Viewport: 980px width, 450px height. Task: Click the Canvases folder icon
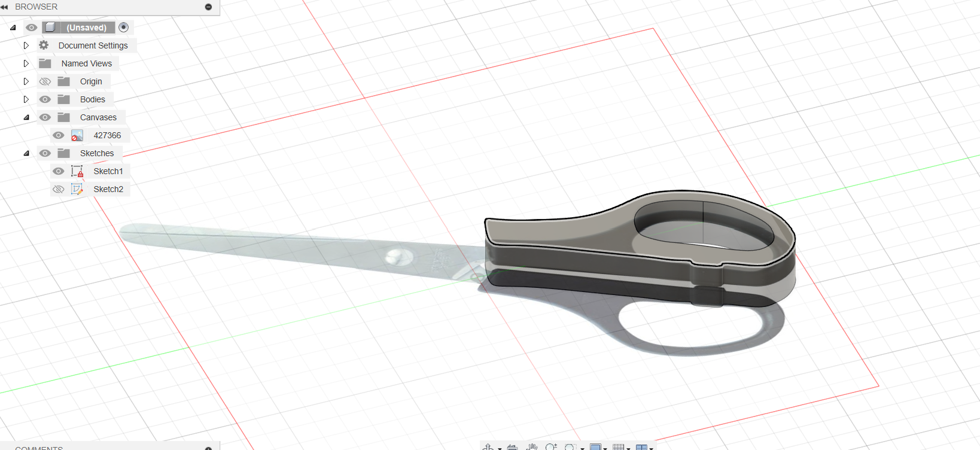click(x=64, y=117)
